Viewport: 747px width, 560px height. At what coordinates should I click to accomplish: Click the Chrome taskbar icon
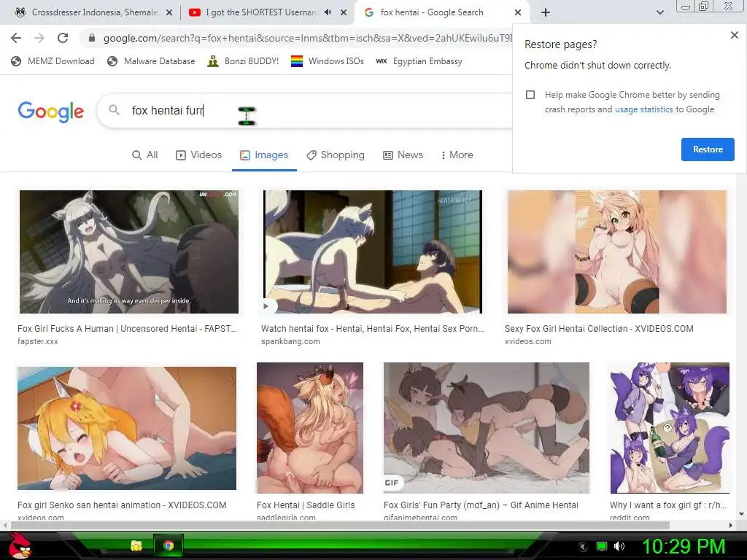169,545
